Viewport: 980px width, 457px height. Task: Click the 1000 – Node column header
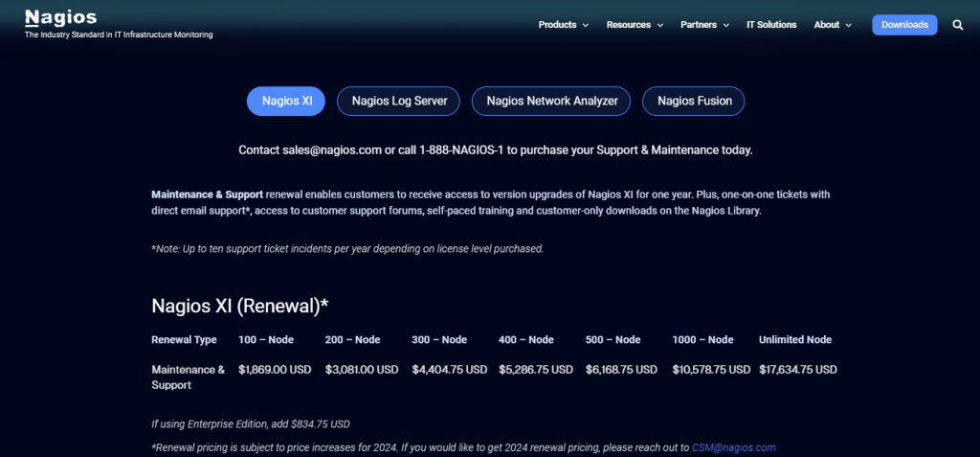pyautogui.click(x=702, y=340)
